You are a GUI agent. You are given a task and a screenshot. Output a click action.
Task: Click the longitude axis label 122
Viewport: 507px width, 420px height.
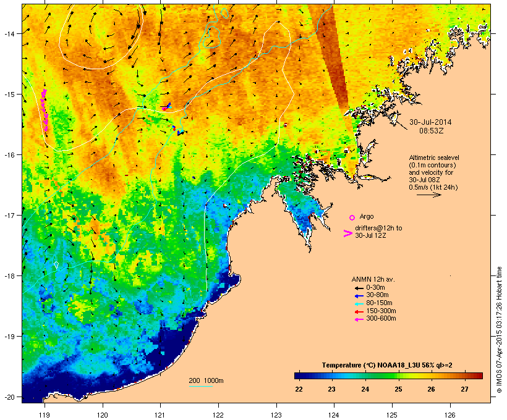click(x=218, y=415)
